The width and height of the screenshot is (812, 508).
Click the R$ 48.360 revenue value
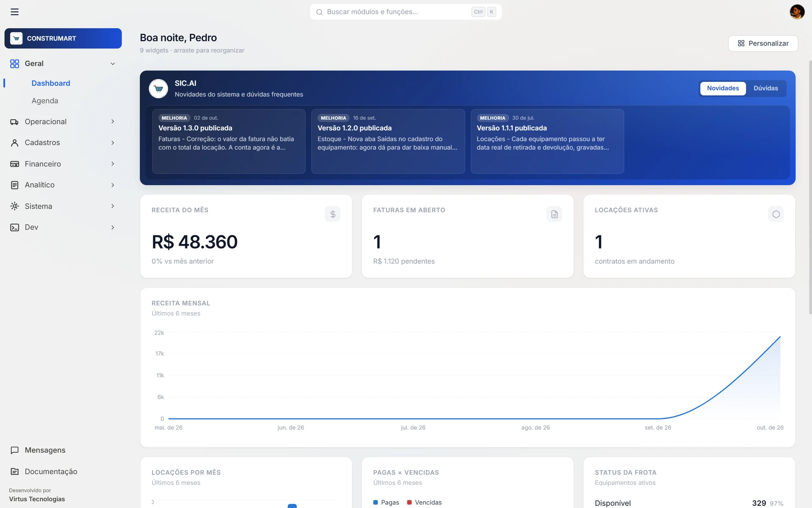195,242
